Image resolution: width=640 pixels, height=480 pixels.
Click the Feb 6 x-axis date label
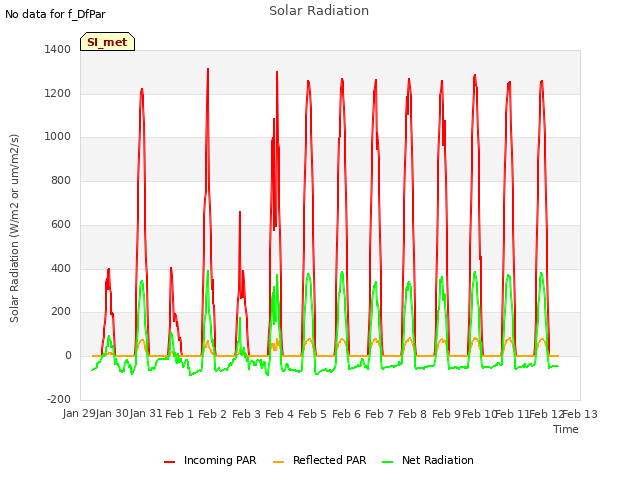[346, 414]
